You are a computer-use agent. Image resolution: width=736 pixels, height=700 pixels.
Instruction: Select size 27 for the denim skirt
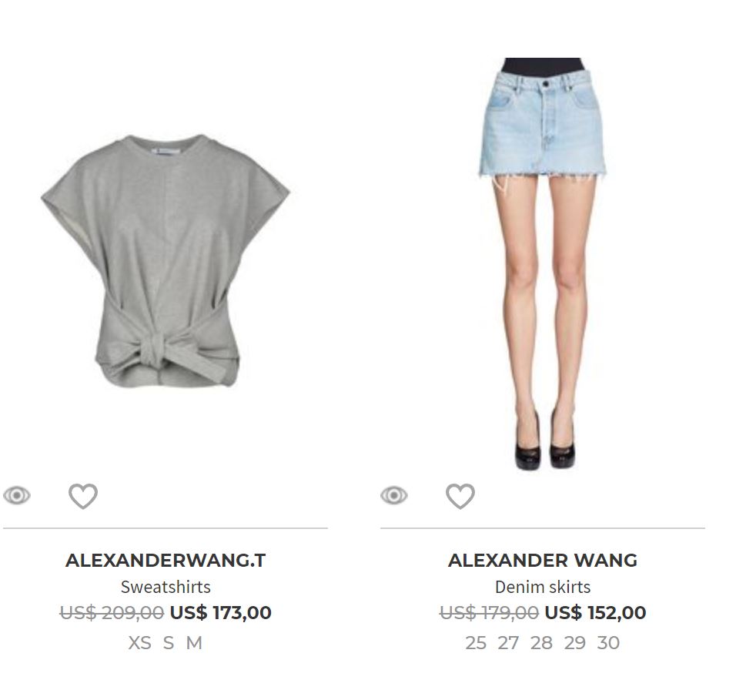point(508,643)
